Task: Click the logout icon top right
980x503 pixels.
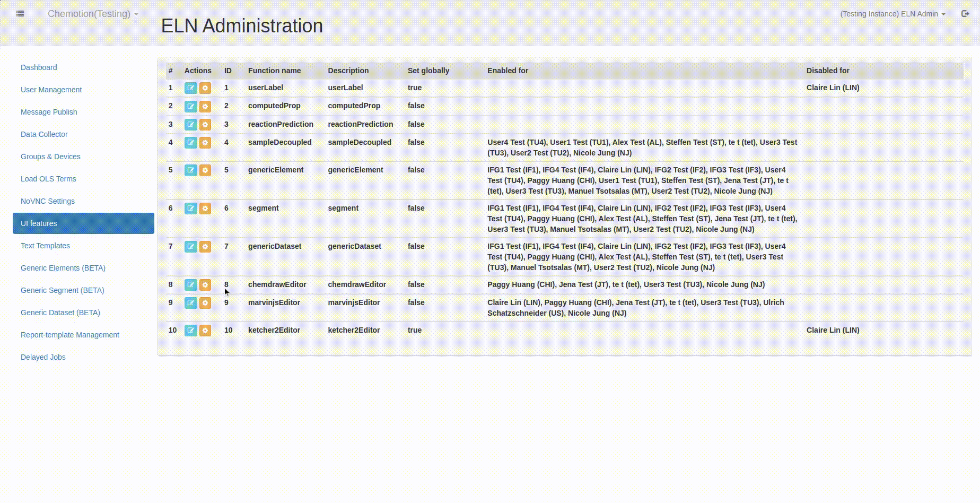Action: [965, 13]
